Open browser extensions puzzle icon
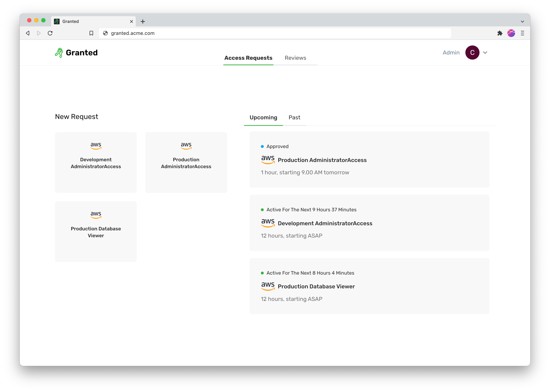Viewport: 550px width, 392px height. 500,33
